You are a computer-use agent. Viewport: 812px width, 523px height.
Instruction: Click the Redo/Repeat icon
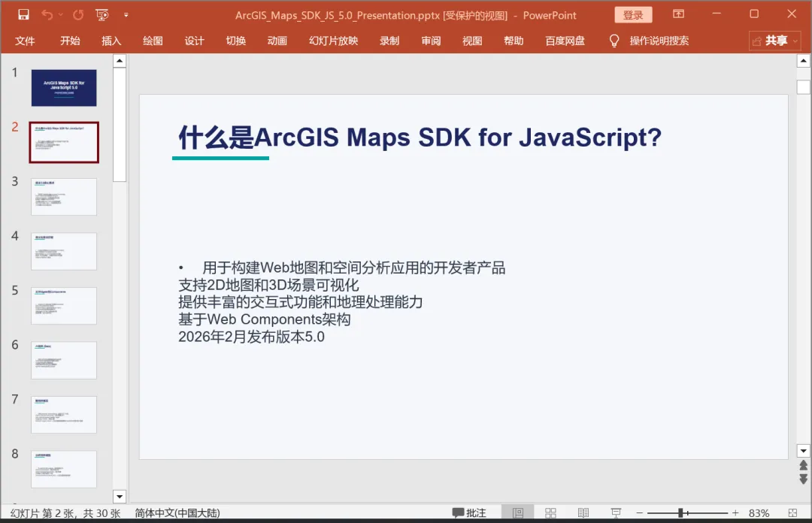(78, 15)
